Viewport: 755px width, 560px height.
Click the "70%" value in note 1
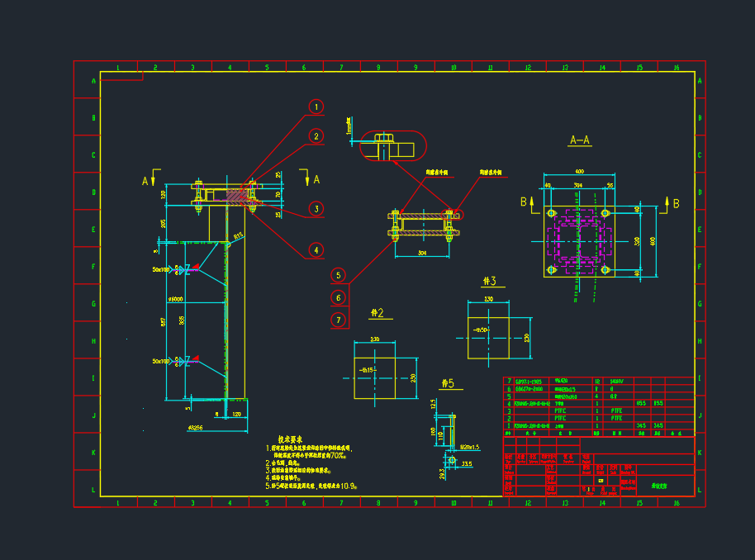(x=337, y=455)
